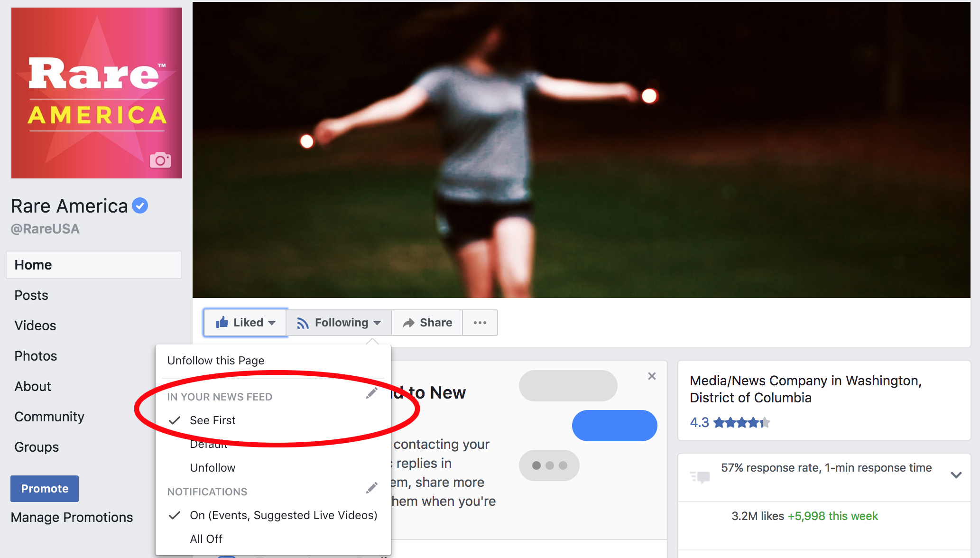Open the Community tab

click(49, 417)
